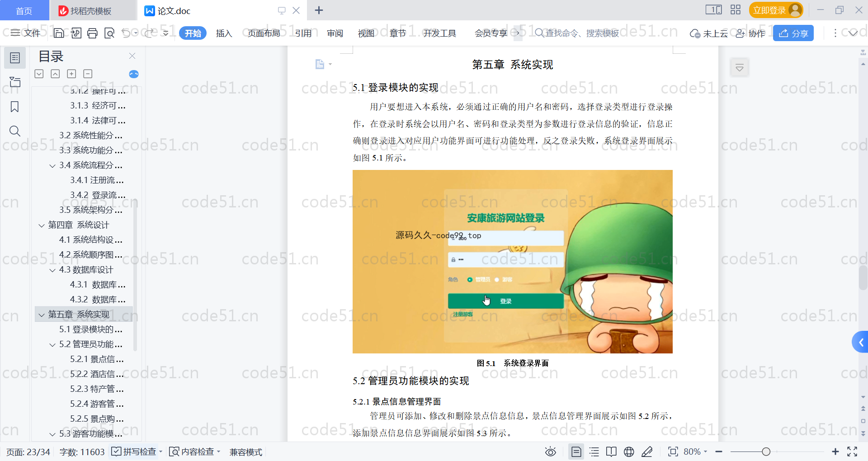Click the Print icon in the toolbar
Screen dimensions: 868x461
click(92, 33)
